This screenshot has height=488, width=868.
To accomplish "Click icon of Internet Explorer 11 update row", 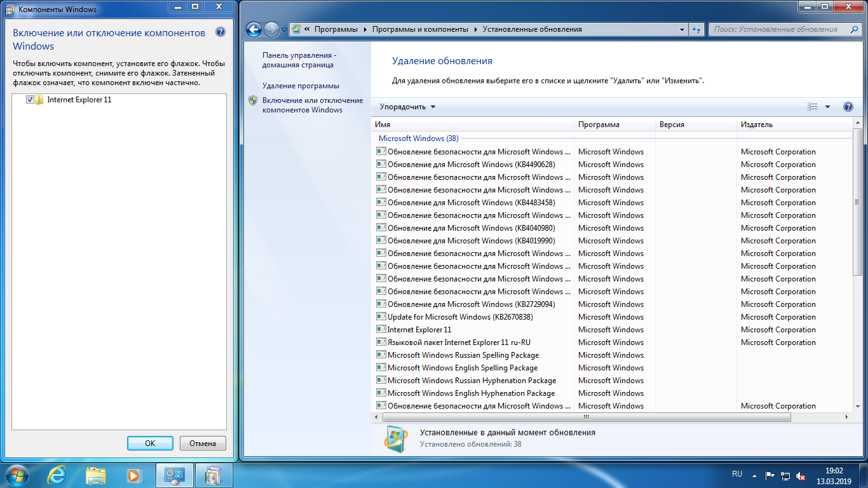I will 381,329.
